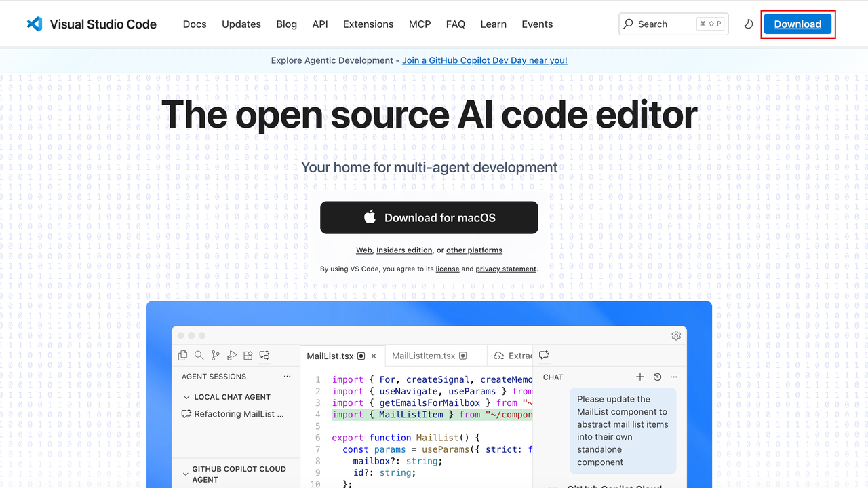Click the magnifier icon in Search box
The width and height of the screenshot is (868, 488).
[x=629, y=24]
